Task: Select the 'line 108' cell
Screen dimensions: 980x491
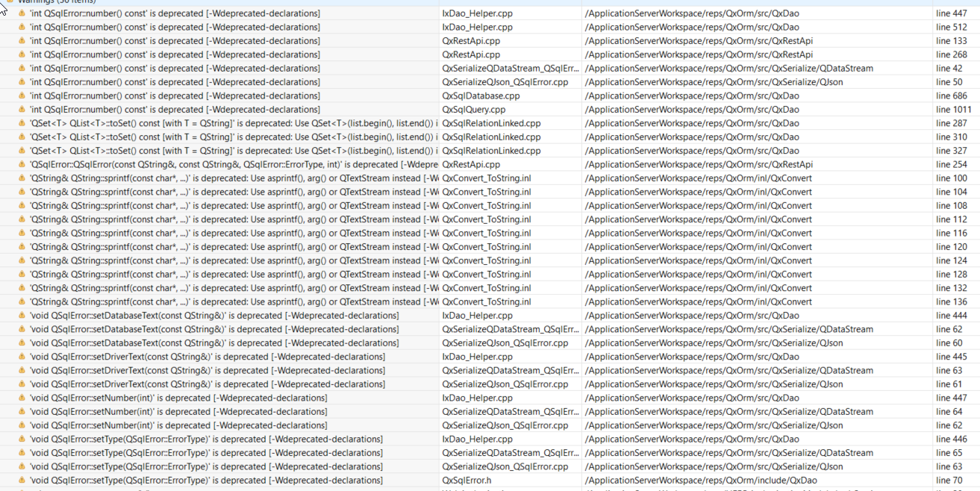Action: (x=951, y=206)
